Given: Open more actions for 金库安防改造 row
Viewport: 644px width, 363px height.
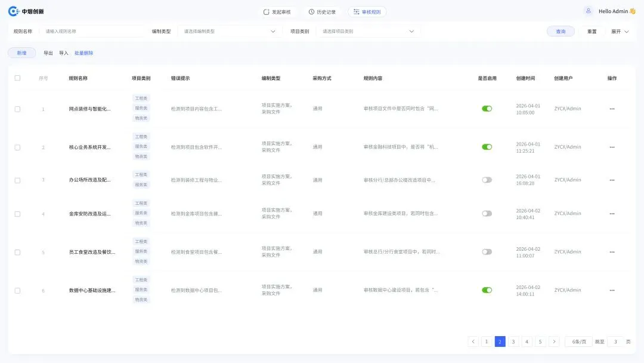Looking at the screenshot, I should pyautogui.click(x=612, y=214).
